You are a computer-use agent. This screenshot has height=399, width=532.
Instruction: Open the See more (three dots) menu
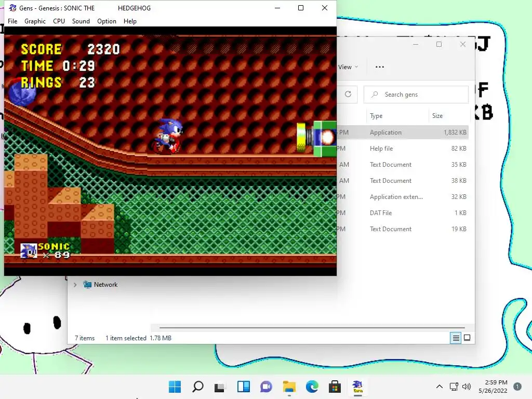pos(380,67)
